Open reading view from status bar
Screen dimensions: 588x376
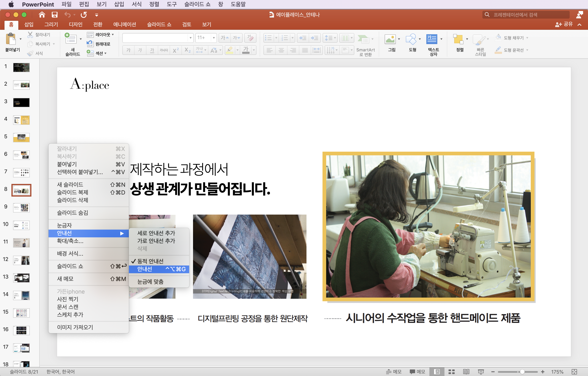[x=466, y=372]
